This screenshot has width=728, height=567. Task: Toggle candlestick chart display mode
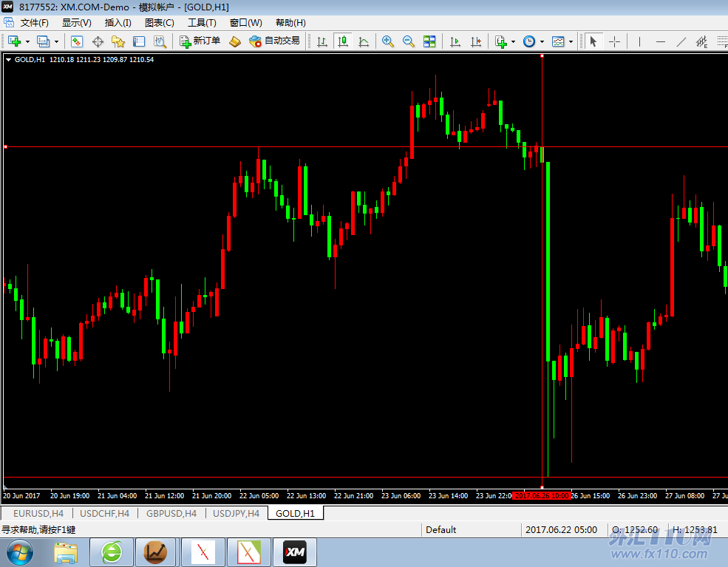pyautogui.click(x=342, y=41)
